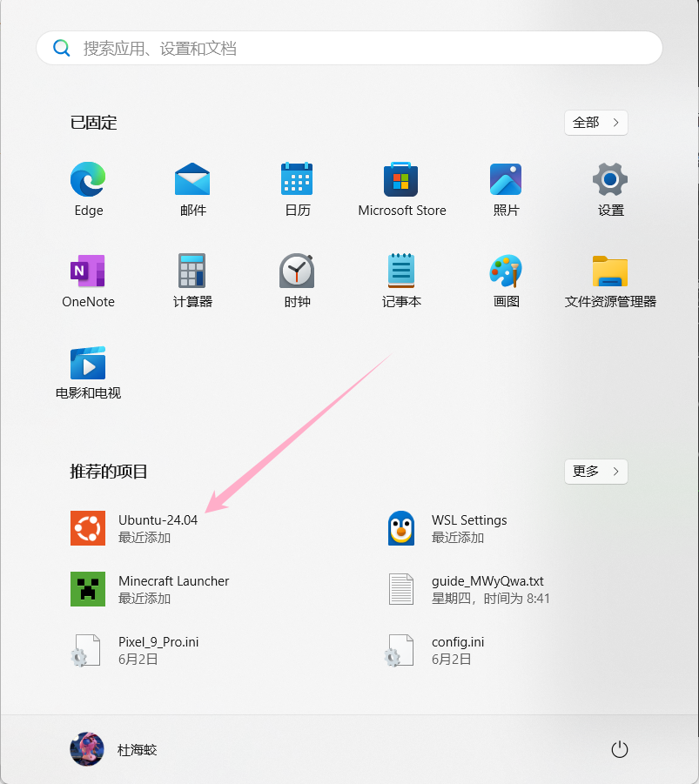699x784 pixels.
Task: Click the Pixel_9_Pro.ini file name
Action: click(158, 642)
